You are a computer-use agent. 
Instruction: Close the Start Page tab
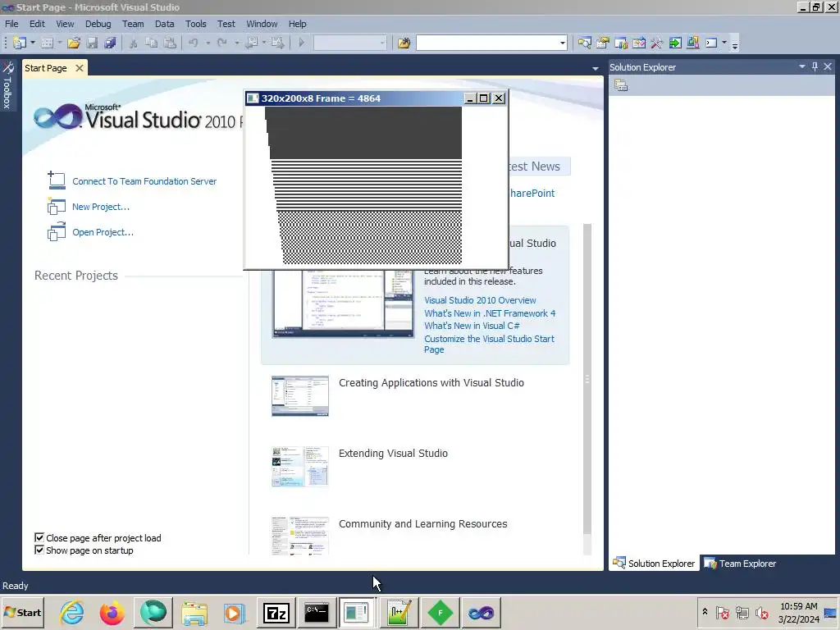click(x=80, y=68)
